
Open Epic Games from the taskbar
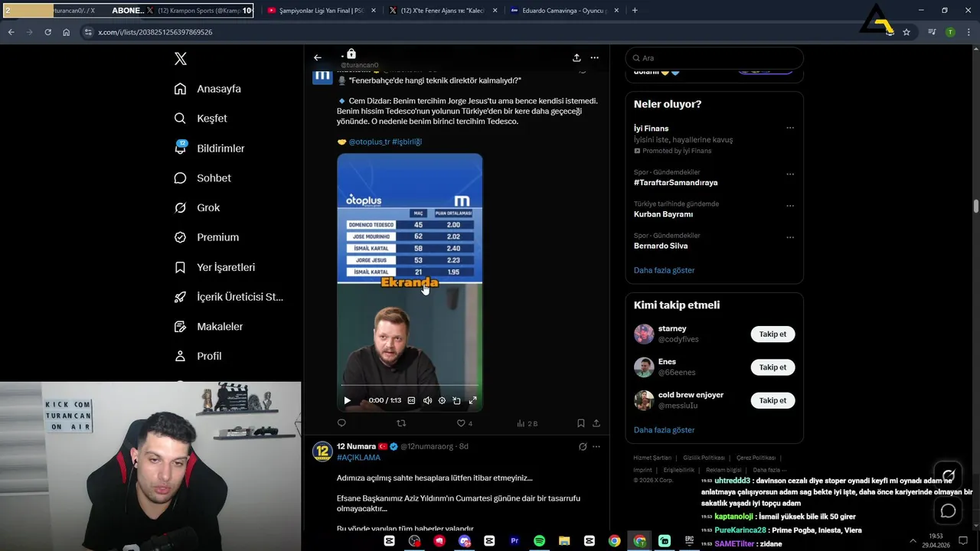(689, 541)
